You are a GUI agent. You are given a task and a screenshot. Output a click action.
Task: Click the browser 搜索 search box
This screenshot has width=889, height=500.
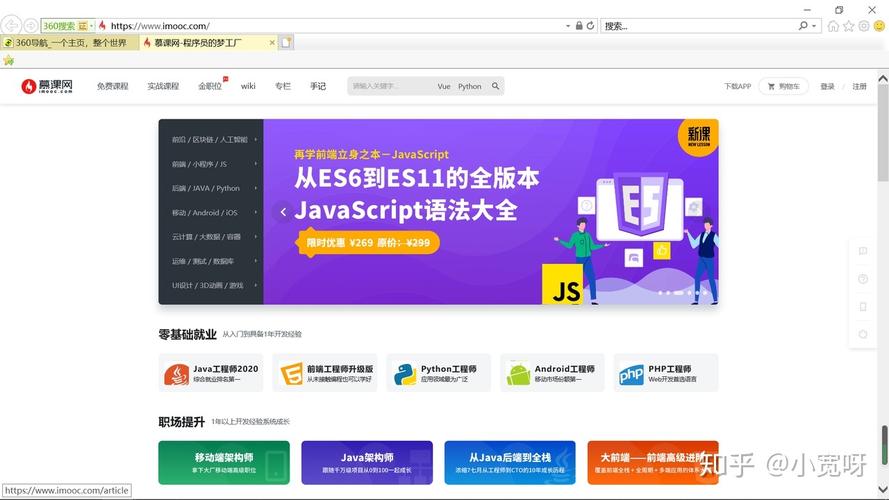tap(699, 26)
